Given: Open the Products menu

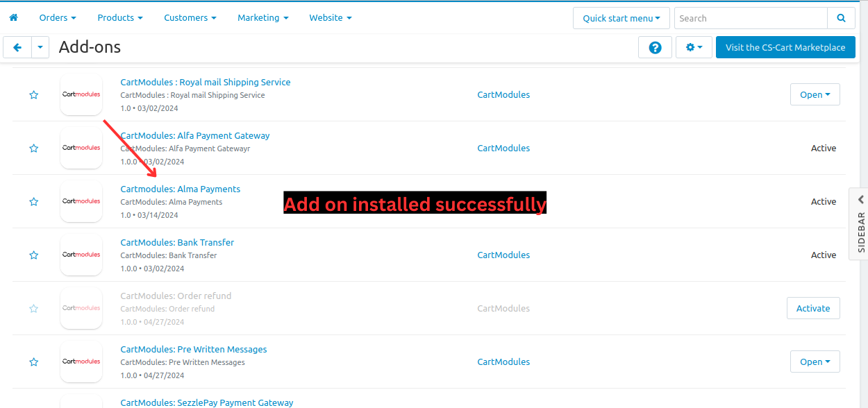Looking at the screenshot, I should tap(120, 17).
